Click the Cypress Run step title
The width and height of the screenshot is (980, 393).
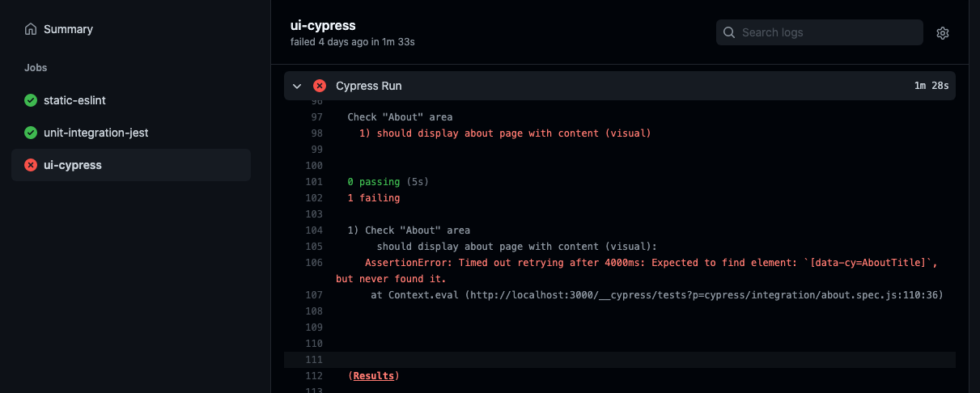click(x=368, y=86)
